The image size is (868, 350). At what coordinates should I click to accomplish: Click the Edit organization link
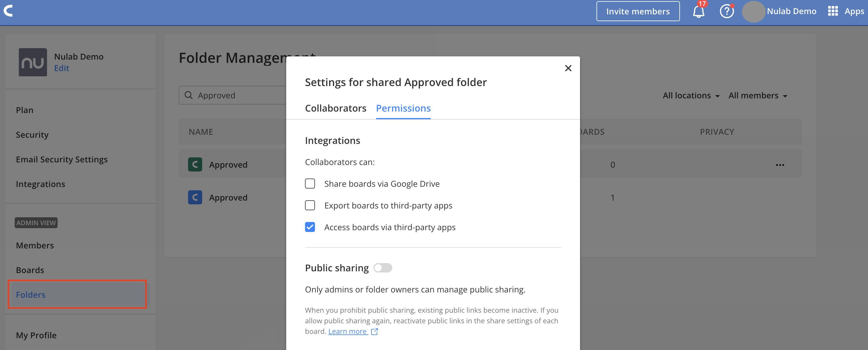coord(61,68)
